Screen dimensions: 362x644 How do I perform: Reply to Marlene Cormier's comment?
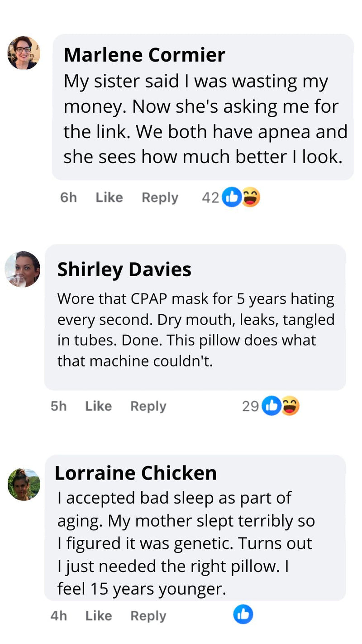click(160, 197)
